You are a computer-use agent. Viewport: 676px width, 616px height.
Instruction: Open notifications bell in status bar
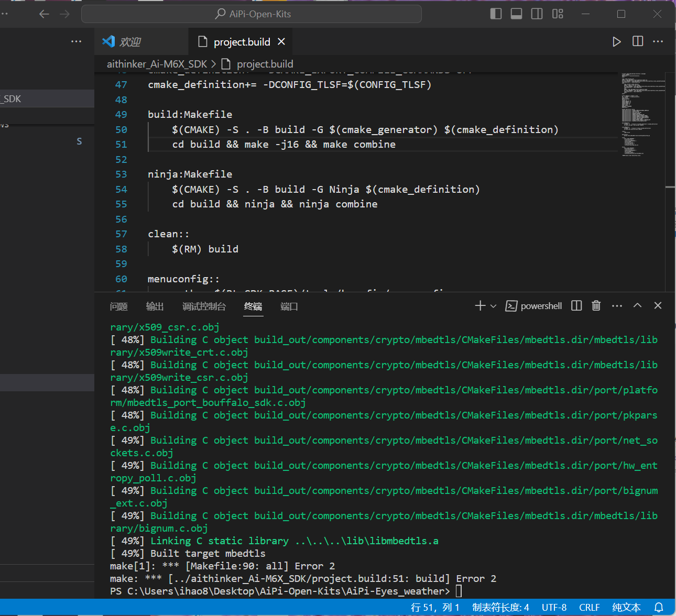pyautogui.click(x=659, y=608)
